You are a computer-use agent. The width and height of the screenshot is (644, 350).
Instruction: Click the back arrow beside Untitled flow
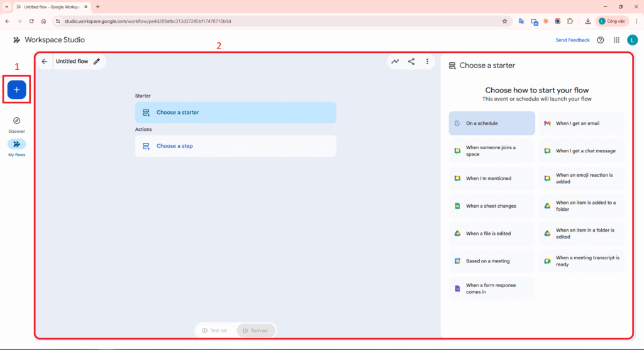(x=44, y=62)
